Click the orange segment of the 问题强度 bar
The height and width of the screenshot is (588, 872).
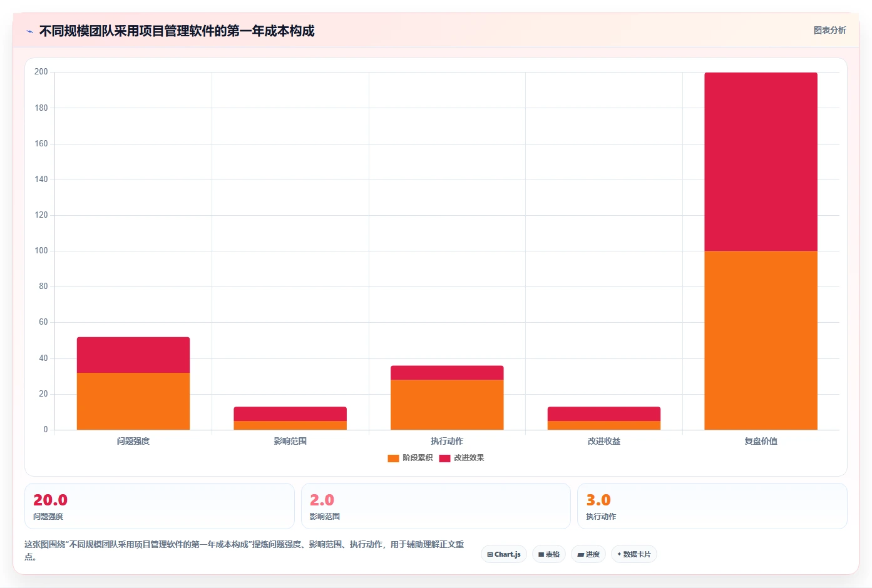[x=133, y=401]
